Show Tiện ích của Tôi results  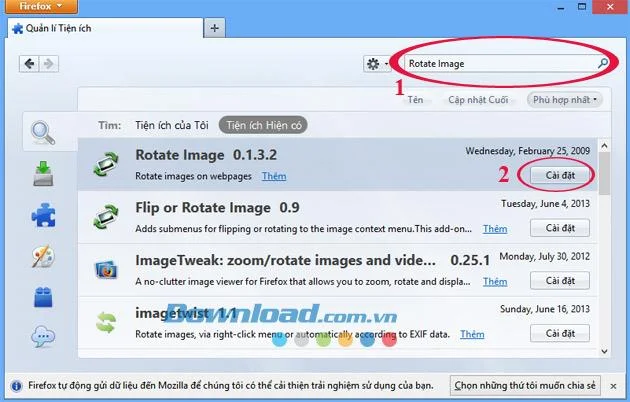(172, 125)
